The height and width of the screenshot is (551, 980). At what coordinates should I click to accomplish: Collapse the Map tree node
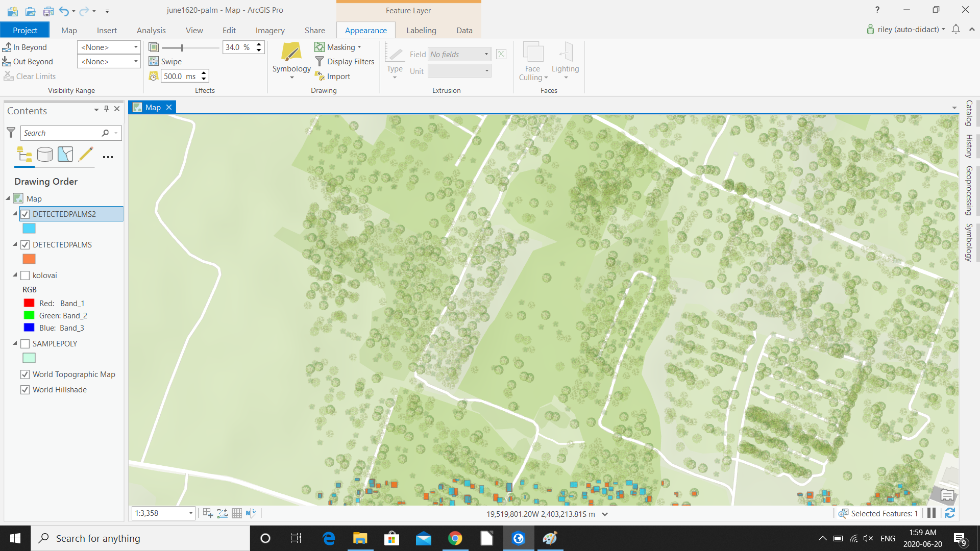pos(8,198)
